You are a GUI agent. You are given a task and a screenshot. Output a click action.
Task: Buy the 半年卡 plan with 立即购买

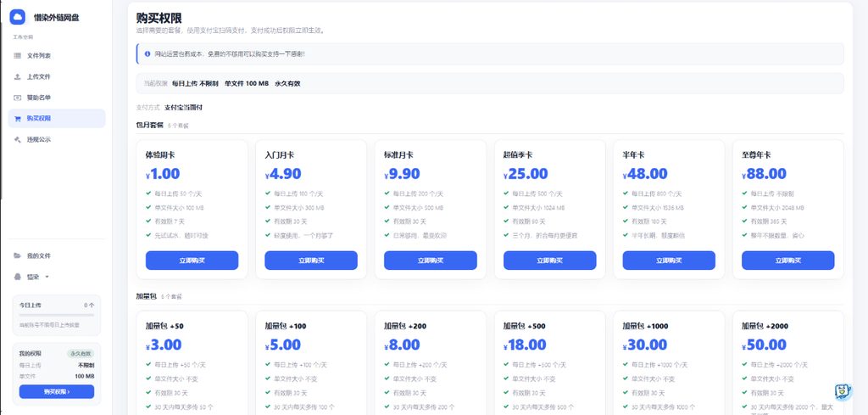[x=669, y=261]
